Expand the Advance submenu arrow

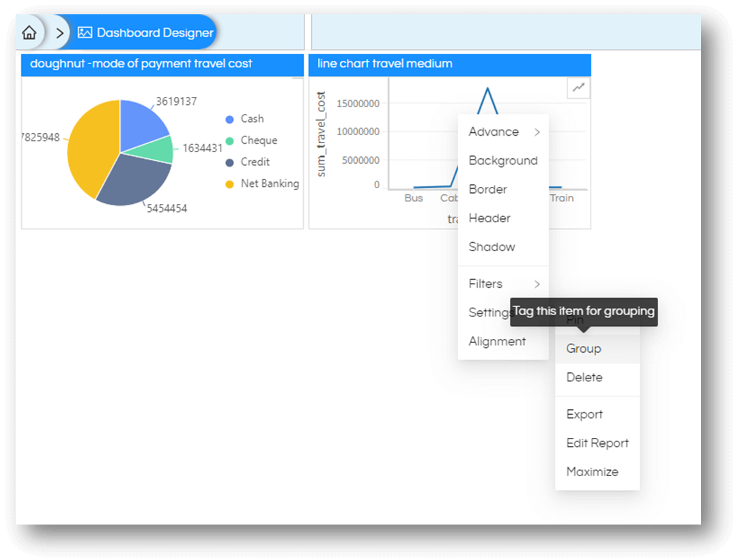tap(537, 132)
